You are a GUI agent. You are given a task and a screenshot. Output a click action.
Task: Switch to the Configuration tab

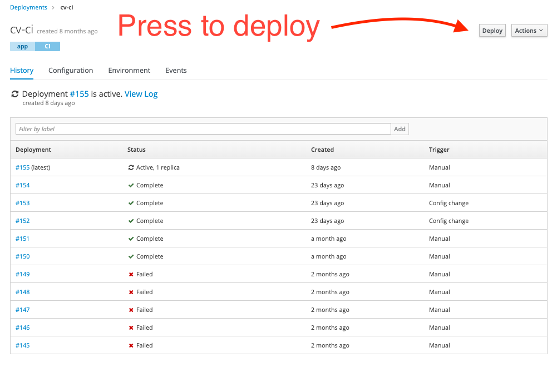pyautogui.click(x=70, y=70)
